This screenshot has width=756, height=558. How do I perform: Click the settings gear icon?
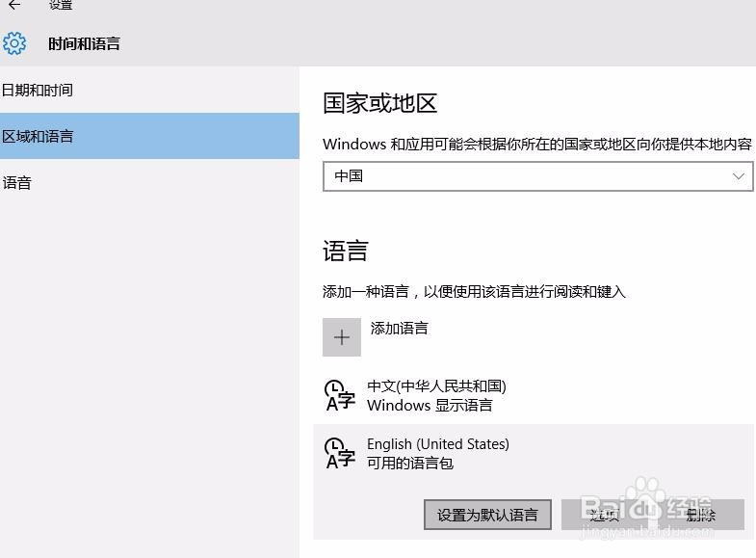tap(14, 43)
